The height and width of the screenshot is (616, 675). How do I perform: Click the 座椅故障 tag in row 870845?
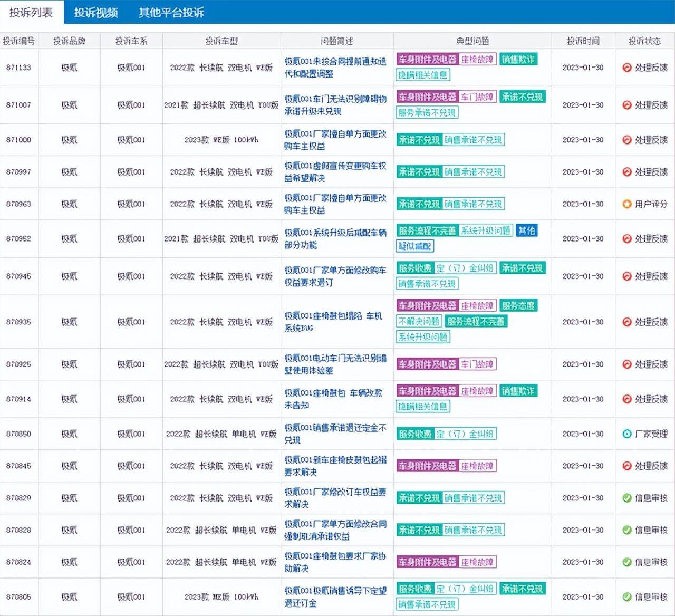pyautogui.click(x=477, y=466)
